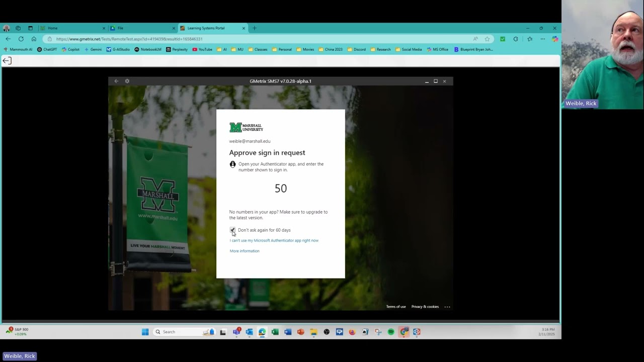Open the NotebookLM bookmark
This screenshot has height=362, width=644.
[x=148, y=49]
